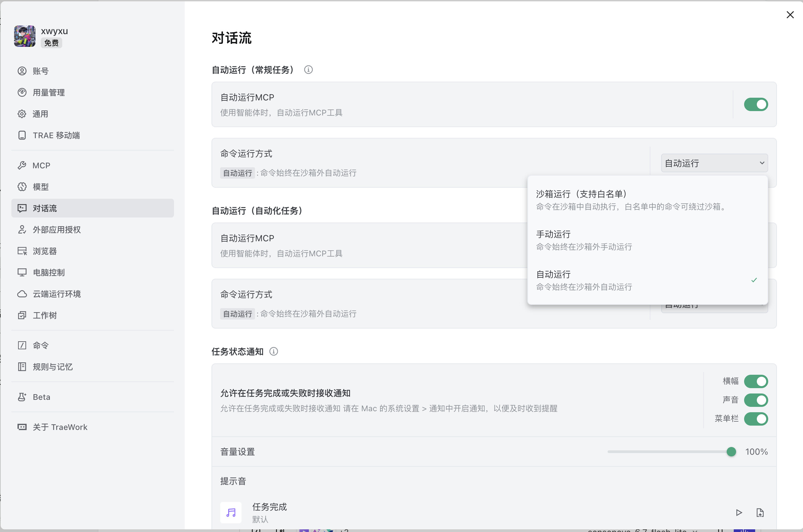Click the account (账号) person icon
This screenshot has width=803, height=532.
coord(22,71)
